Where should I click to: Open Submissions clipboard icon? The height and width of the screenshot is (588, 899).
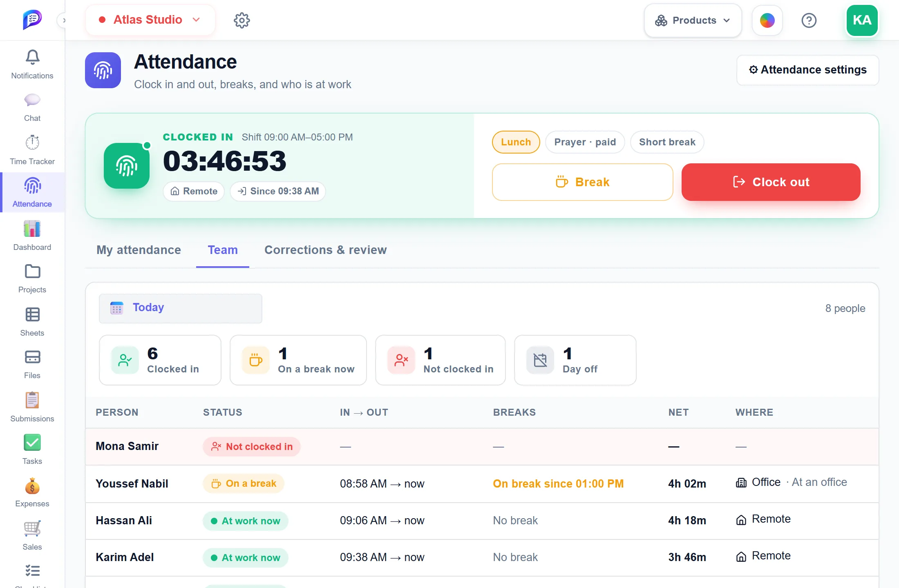(32, 400)
